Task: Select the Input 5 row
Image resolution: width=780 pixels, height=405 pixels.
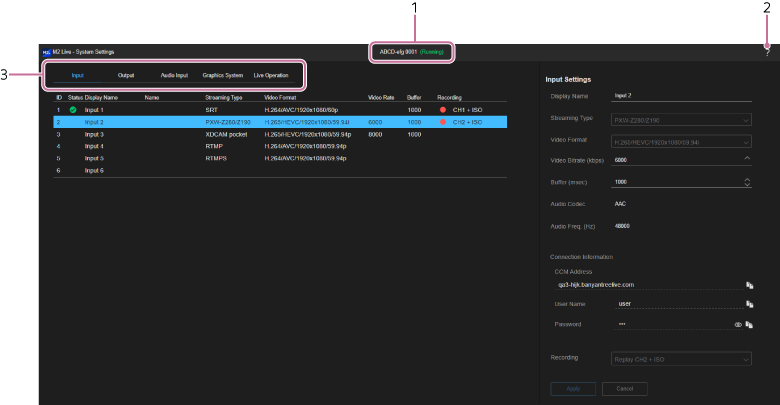Action: click(280, 158)
